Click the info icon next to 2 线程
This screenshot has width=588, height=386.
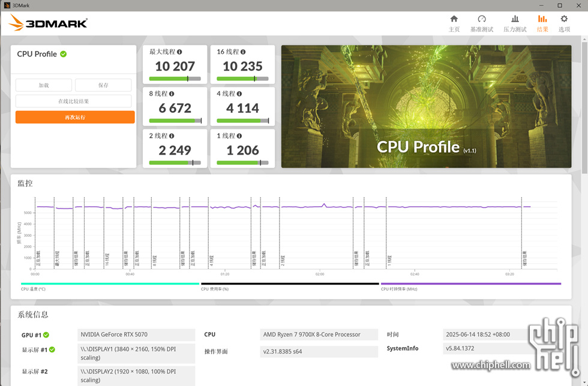[172, 135]
